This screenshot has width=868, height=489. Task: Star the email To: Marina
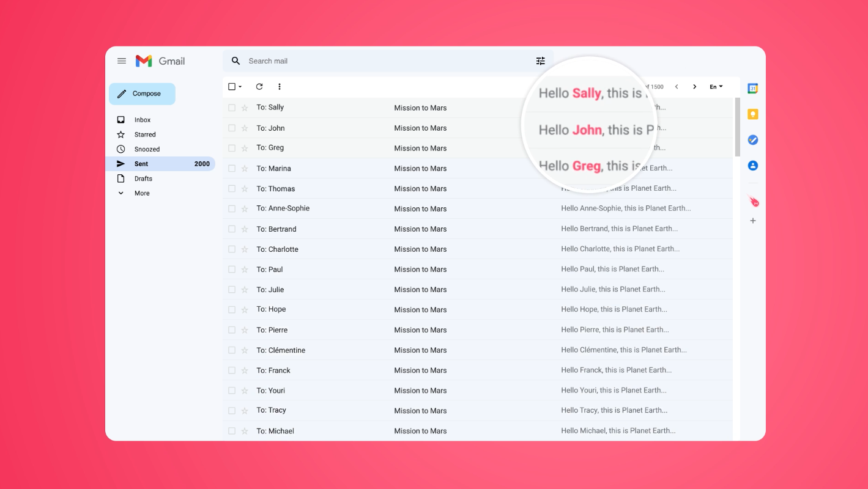point(245,168)
